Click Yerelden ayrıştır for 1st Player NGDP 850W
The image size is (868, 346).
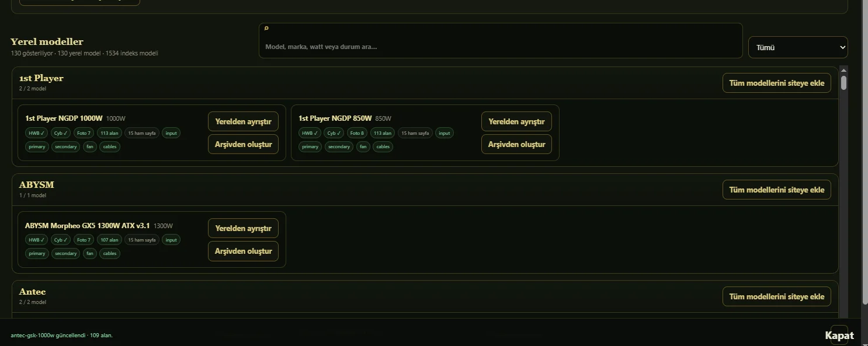coord(516,121)
